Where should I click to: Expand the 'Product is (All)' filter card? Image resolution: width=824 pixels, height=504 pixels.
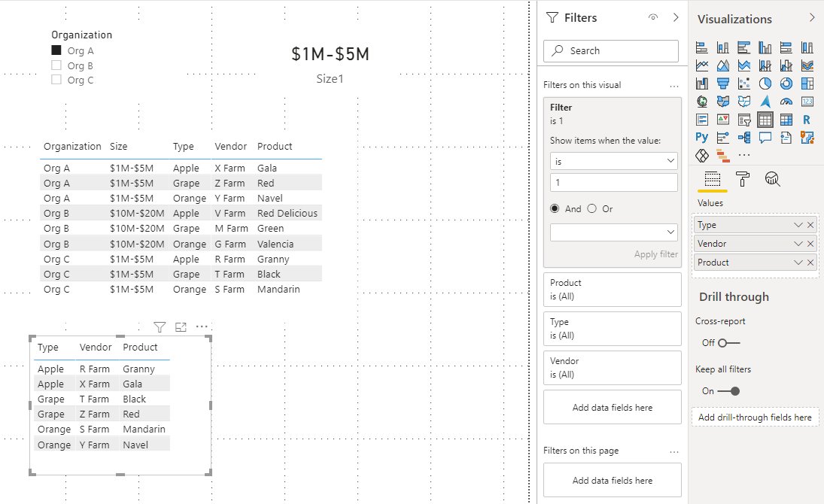(x=613, y=290)
